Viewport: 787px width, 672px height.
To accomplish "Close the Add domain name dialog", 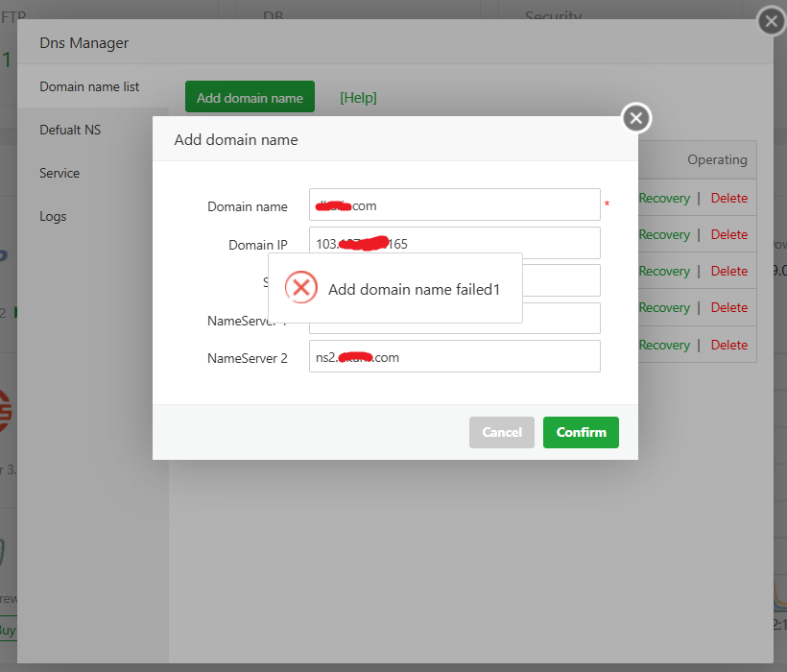I will tap(636, 118).
